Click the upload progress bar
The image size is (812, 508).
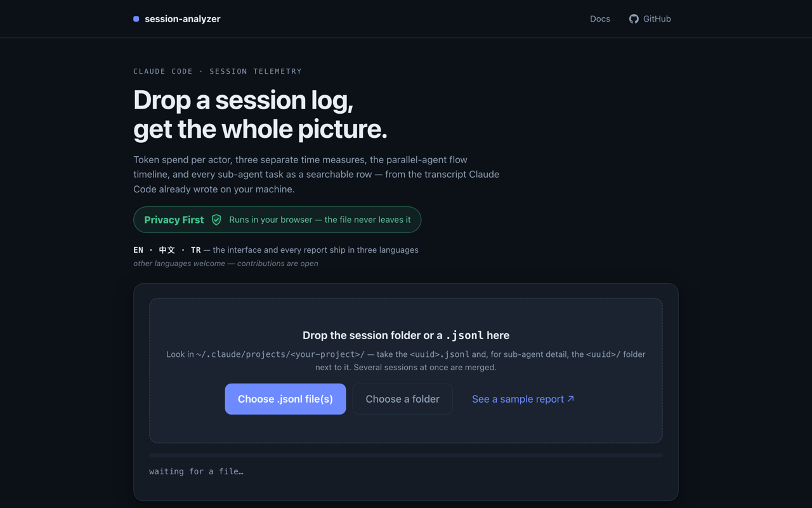(406, 455)
